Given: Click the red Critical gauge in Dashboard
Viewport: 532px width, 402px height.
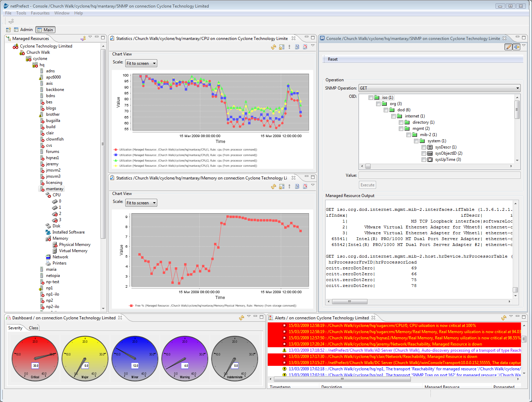Looking at the screenshot, I should [x=35, y=359].
